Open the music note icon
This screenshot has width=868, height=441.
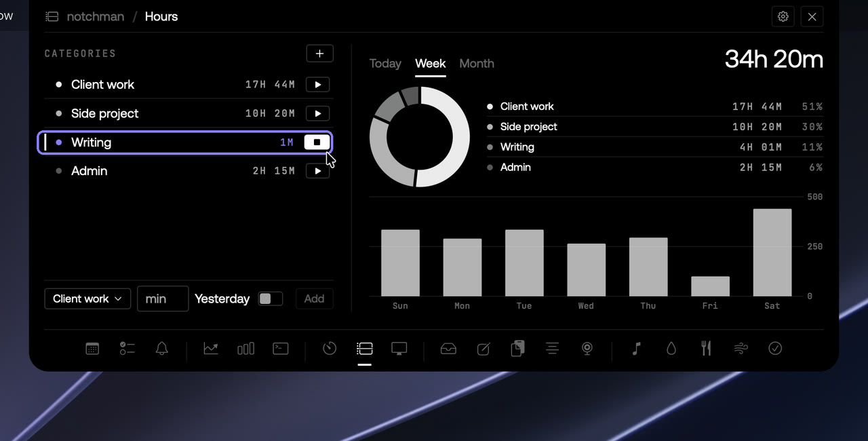coord(636,349)
